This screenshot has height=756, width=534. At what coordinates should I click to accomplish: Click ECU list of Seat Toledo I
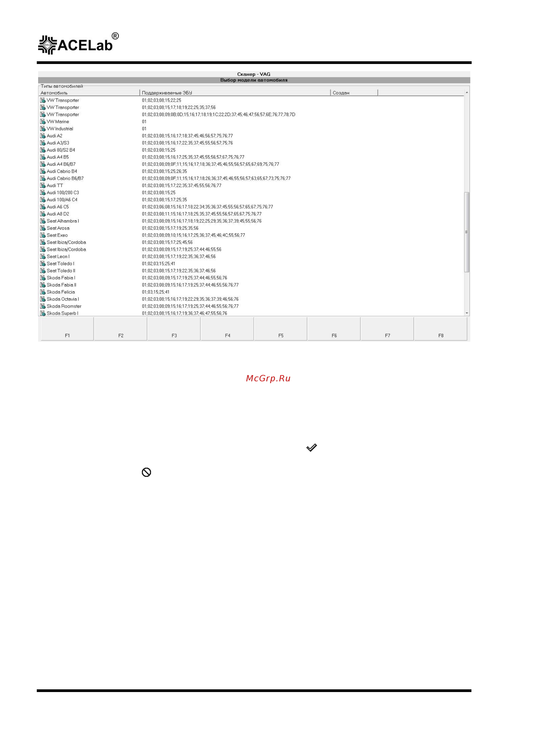click(x=159, y=264)
